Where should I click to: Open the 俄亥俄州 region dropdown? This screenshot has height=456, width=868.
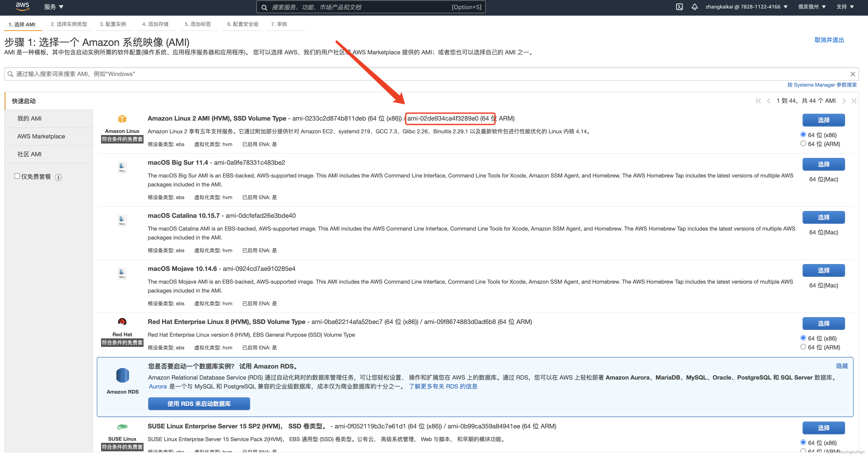(811, 7)
